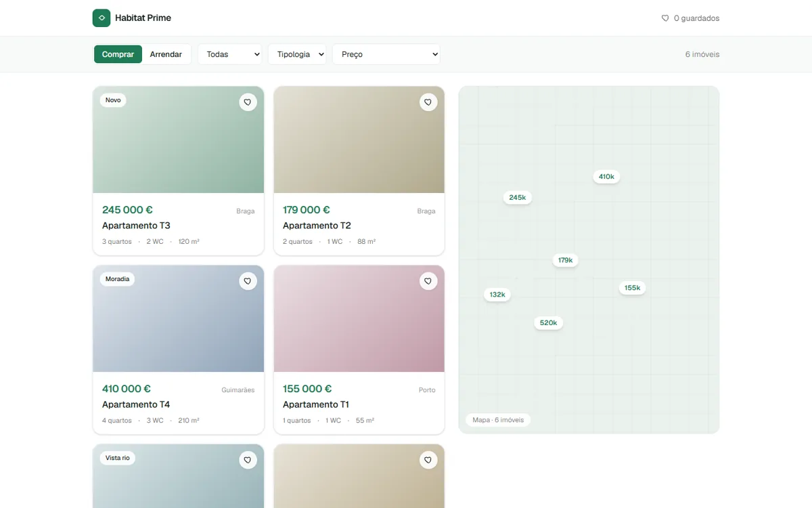Viewport: 812px width, 508px height.
Task: Tap the heart on the Vista rio listing
Action: click(248, 460)
